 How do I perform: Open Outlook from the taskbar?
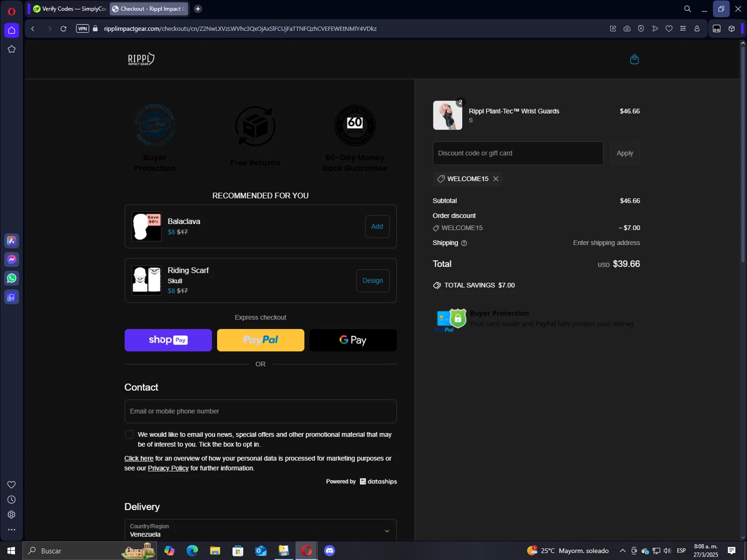pyautogui.click(x=261, y=551)
